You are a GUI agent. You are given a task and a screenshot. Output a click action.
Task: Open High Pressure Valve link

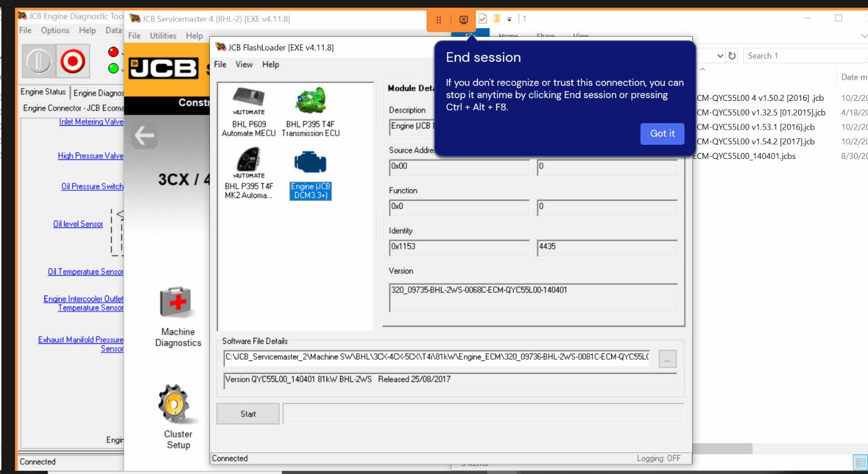pos(91,156)
